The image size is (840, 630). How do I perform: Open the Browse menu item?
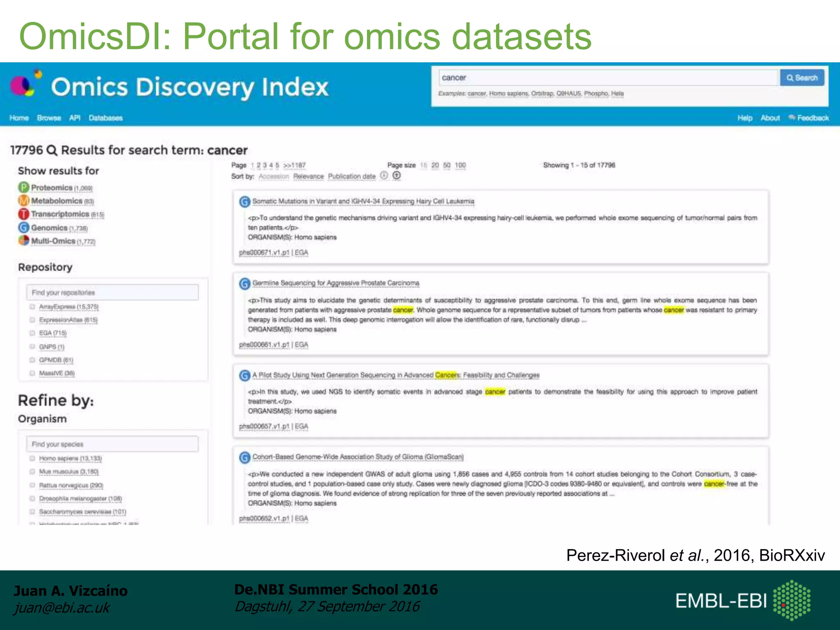tap(49, 118)
